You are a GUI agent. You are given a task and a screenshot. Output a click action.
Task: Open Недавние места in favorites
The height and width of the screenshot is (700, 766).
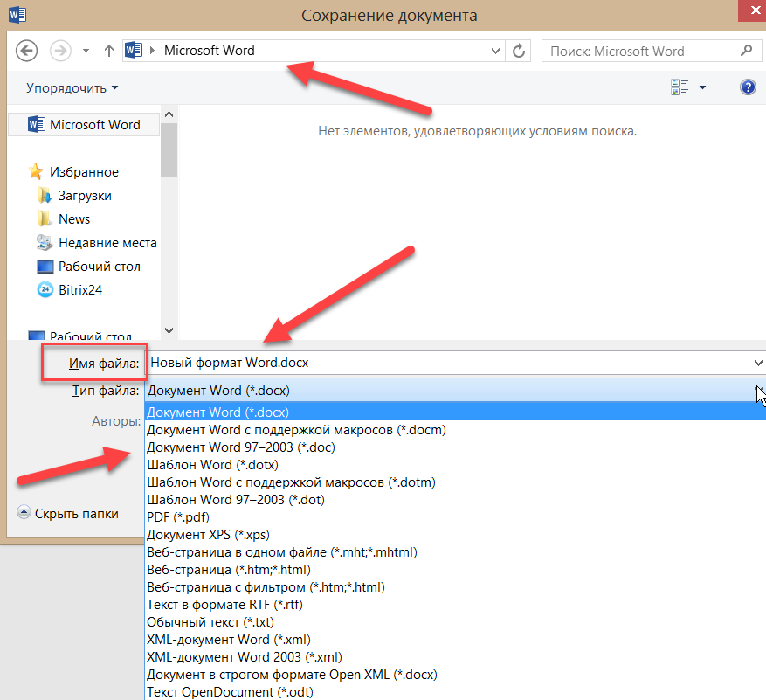(107, 243)
